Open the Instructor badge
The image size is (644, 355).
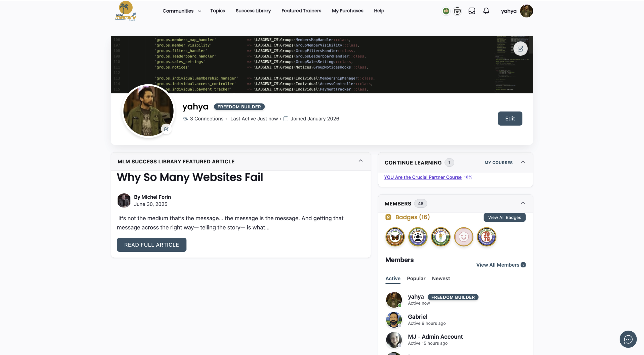coord(418,237)
